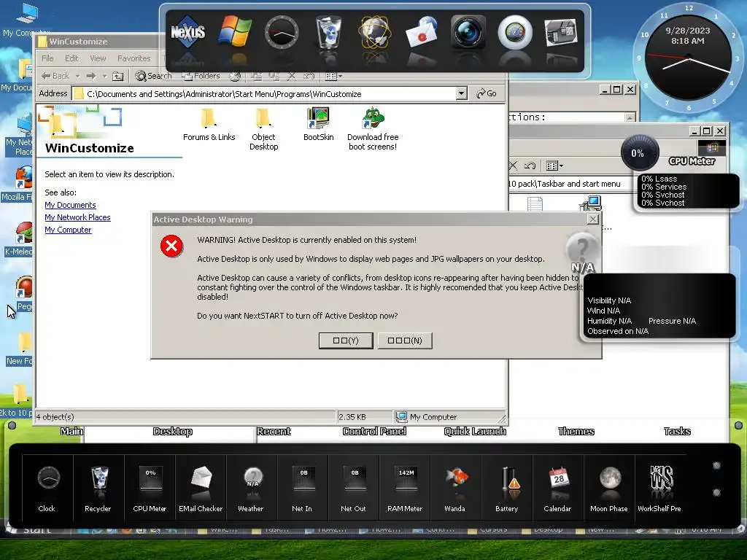This screenshot has height=560, width=747.
Task: Click the Undo icon in the Taskbar and start menu window
Action: click(530, 166)
